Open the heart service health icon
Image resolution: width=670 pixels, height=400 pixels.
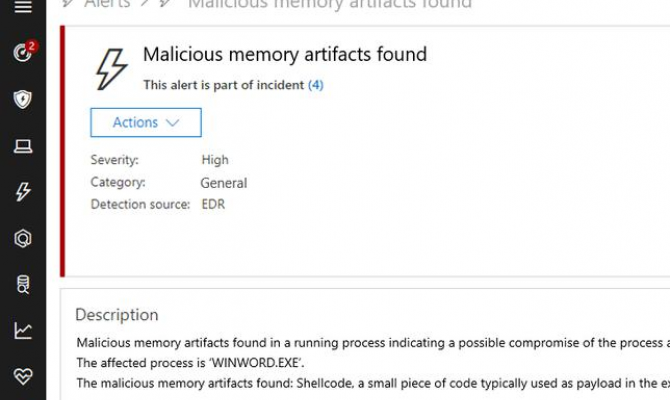22,376
